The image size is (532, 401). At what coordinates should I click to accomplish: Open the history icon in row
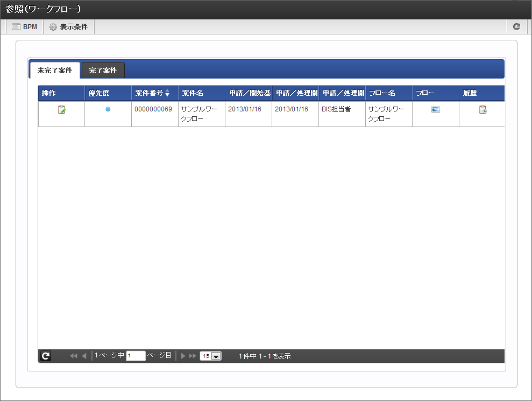tap(483, 110)
